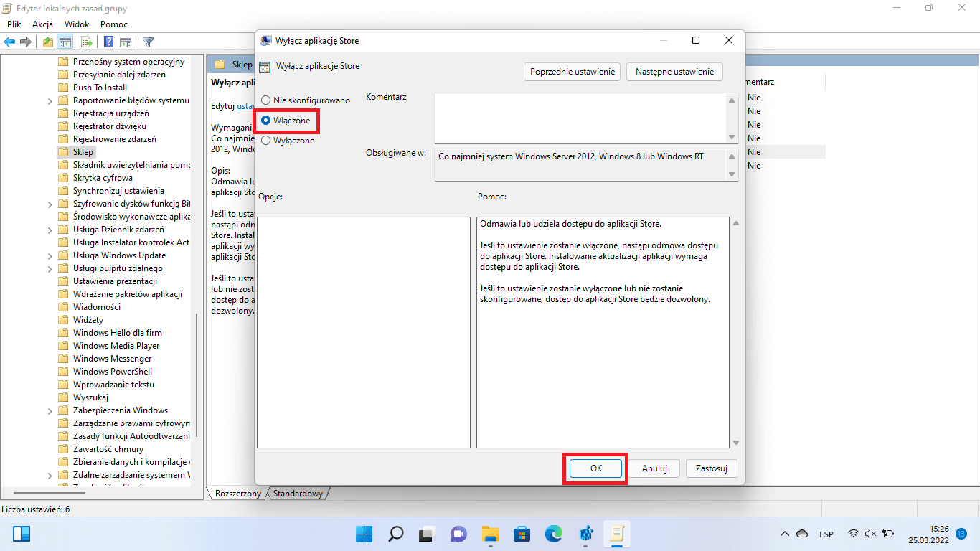Click the Anuluj button
The height and width of the screenshot is (551, 980).
(655, 468)
